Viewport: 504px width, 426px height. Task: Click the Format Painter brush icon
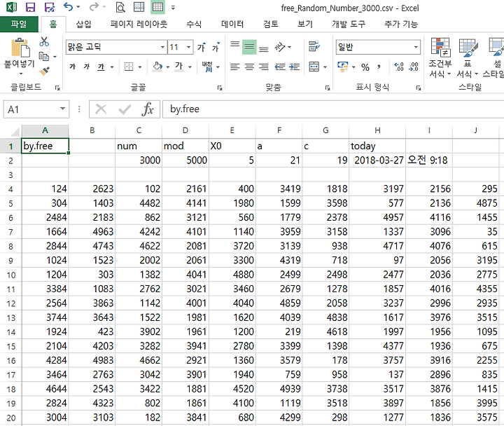44,71
